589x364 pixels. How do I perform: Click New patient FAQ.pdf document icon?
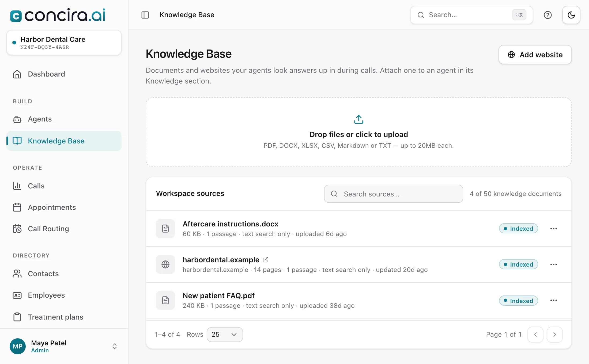pyautogui.click(x=165, y=300)
